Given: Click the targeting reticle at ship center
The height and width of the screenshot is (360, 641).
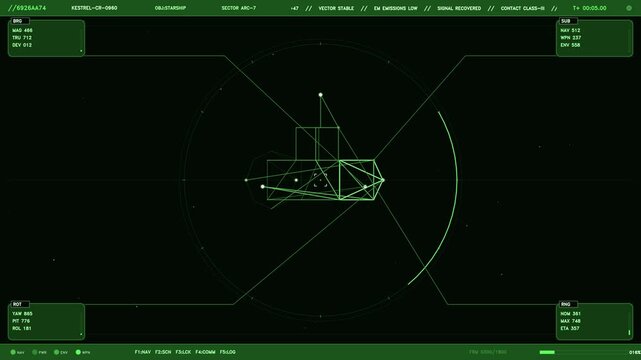Looking at the screenshot, I should coord(320,180).
